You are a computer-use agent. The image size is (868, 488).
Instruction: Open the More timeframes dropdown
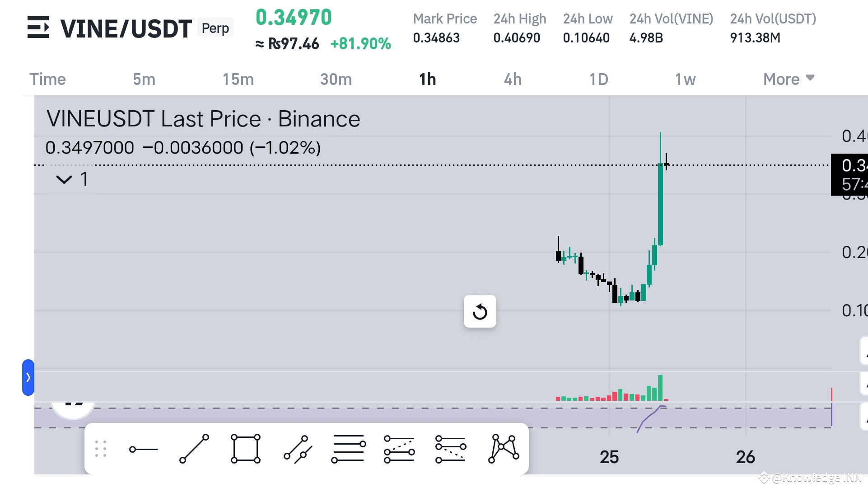click(x=789, y=79)
